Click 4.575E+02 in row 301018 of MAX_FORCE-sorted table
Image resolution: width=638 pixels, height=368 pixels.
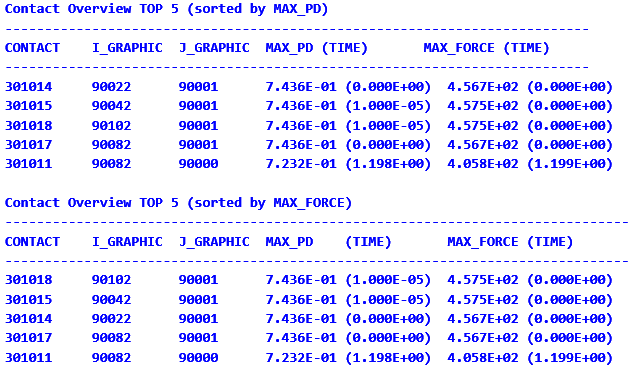483,280
